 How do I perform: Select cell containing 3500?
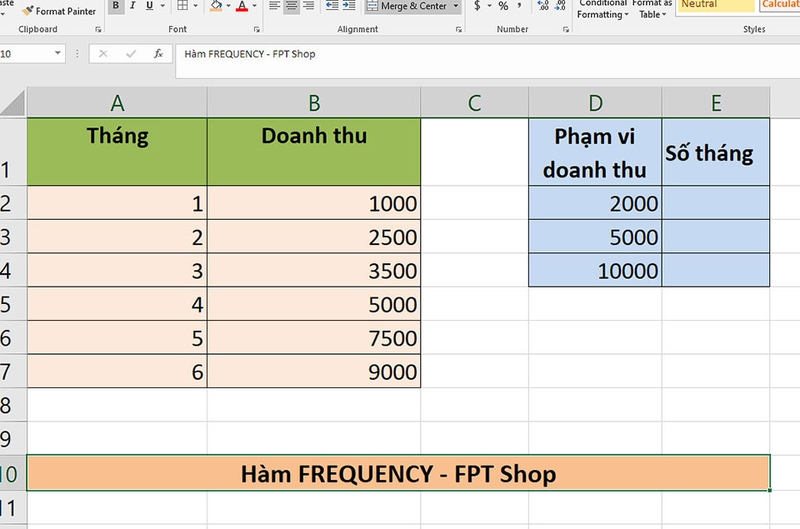(314, 270)
